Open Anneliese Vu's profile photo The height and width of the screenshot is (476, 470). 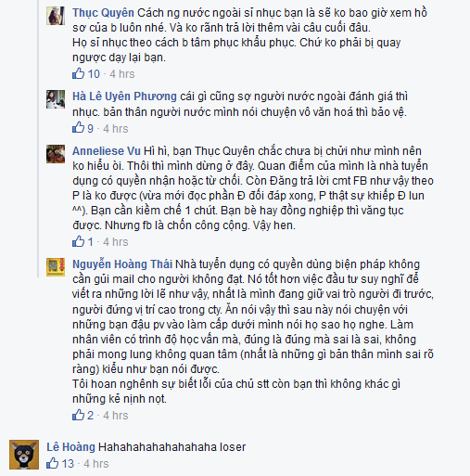(x=56, y=154)
